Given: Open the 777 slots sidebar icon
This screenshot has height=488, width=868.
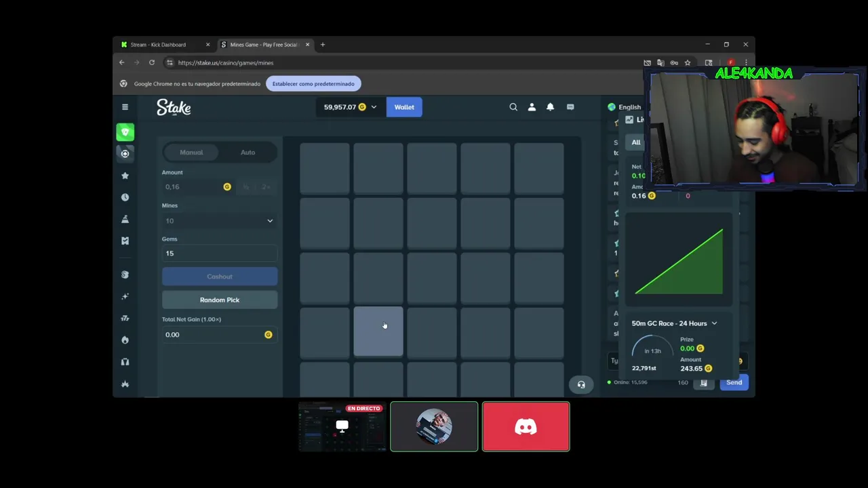Looking at the screenshot, I should (x=125, y=318).
